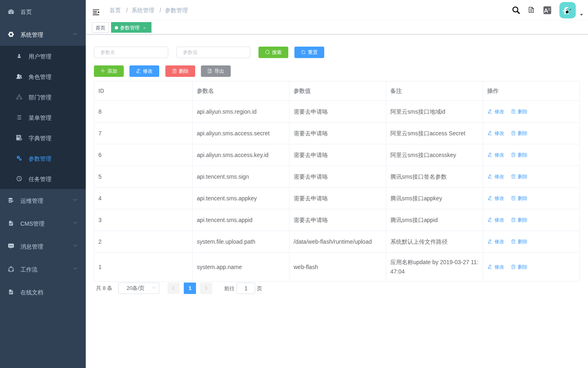Click the red 删除 toolbar button
Image resolution: width=588 pixels, height=368 pixels.
tap(180, 71)
